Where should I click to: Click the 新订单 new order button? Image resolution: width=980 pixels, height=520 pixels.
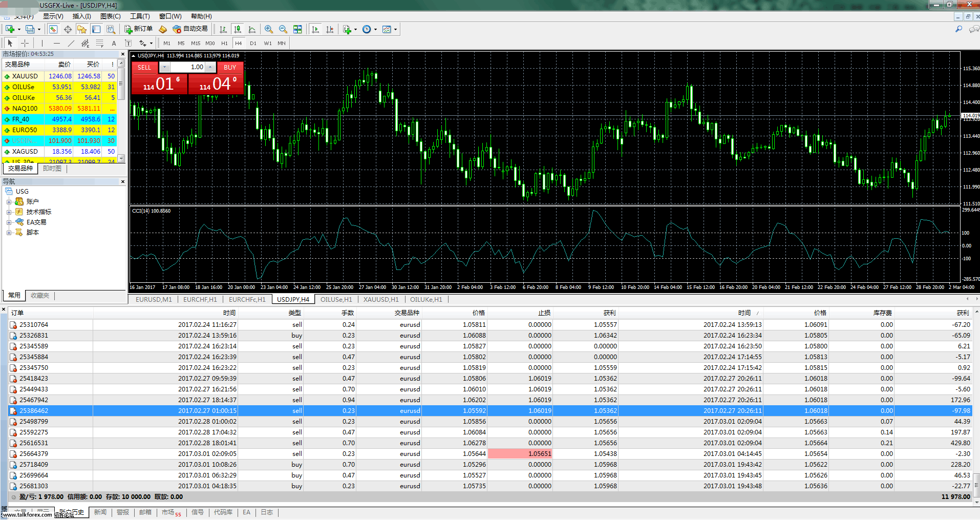tap(138, 29)
